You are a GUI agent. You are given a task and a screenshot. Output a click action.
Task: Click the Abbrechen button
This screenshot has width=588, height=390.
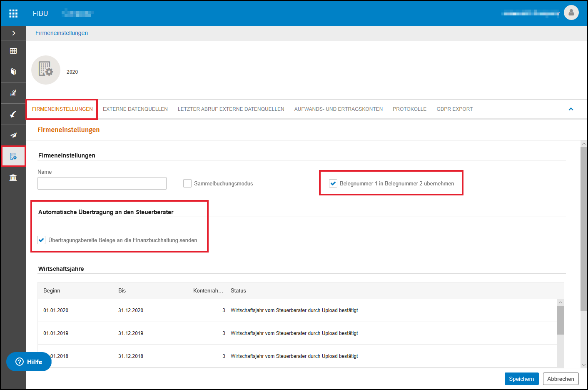coord(561,379)
